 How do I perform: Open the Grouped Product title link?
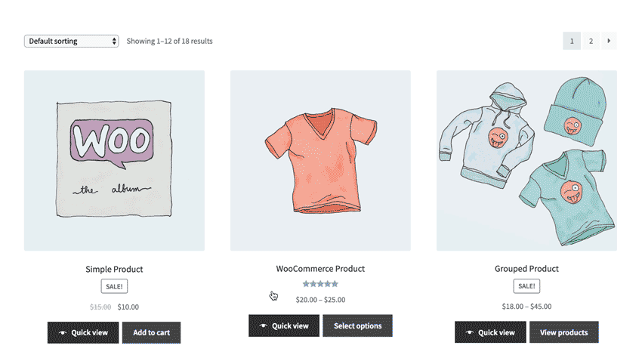[x=526, y=269]
